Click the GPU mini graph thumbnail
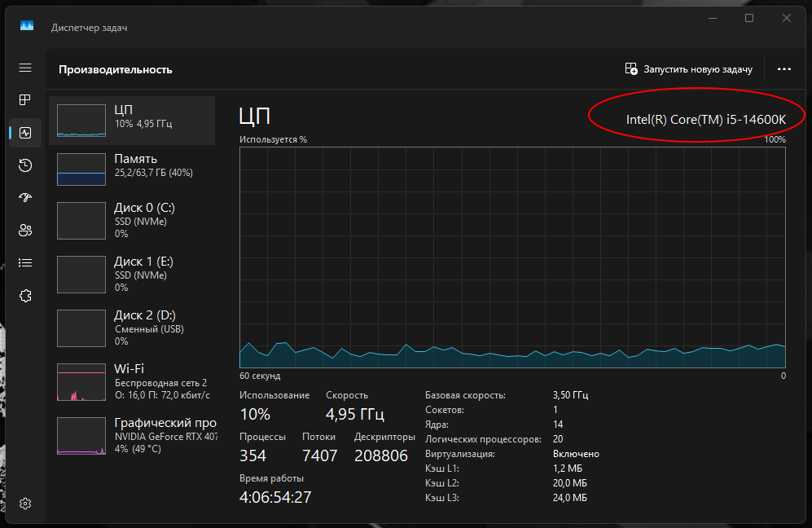Screen dimensions: 812x528 (81, 436)
